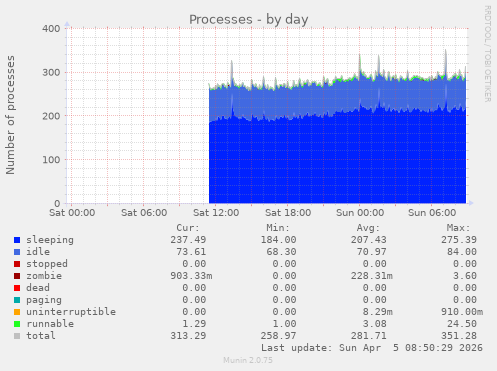Click the 'Last update' timestamp line
The image size is (497, 371).
coord(372,348)
